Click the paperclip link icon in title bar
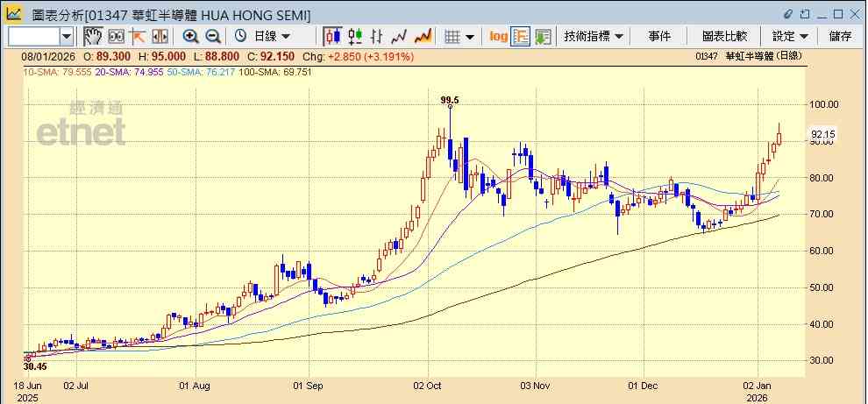The image size is (868, 404). point(788,14)
